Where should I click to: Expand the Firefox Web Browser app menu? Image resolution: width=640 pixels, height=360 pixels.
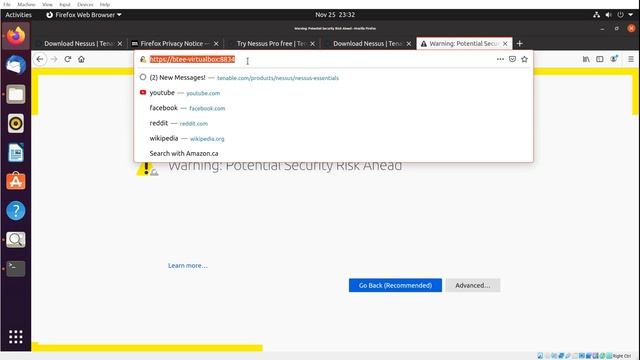84,15
